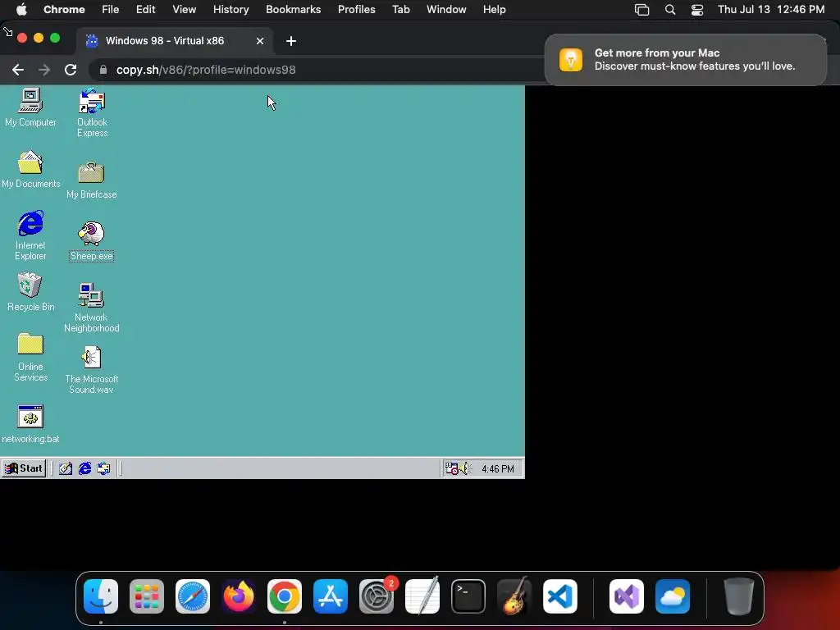840x630 pixels.
Task: Click the date and time in menu bar
Action: coord(771,9)
